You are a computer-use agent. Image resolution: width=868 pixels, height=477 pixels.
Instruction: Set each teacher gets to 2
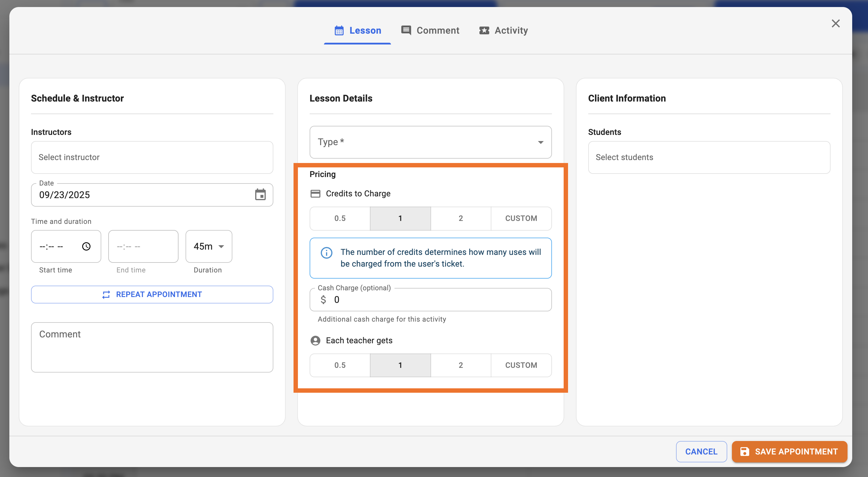point(460,365)
